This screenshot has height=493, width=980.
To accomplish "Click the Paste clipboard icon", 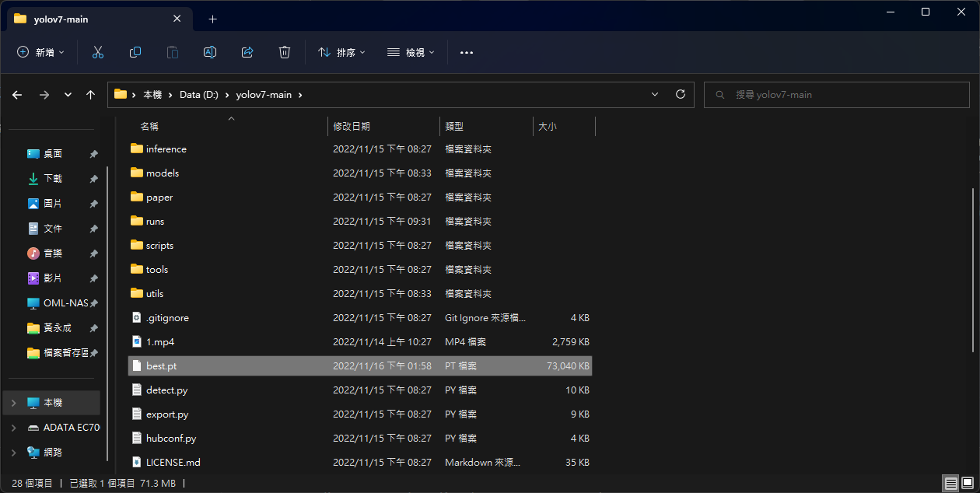I will (x=173, y=52).
